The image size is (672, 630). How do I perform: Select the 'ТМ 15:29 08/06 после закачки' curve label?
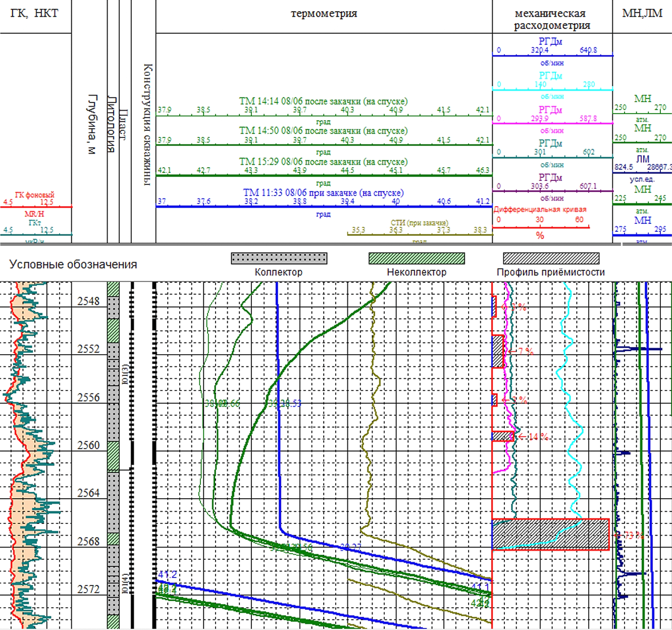[x=323, y=162]
